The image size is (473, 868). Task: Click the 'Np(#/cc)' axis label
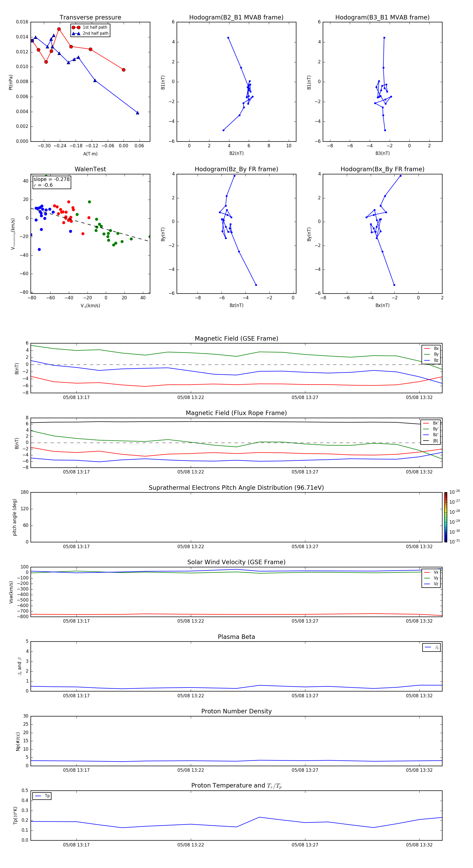(18, 741)
